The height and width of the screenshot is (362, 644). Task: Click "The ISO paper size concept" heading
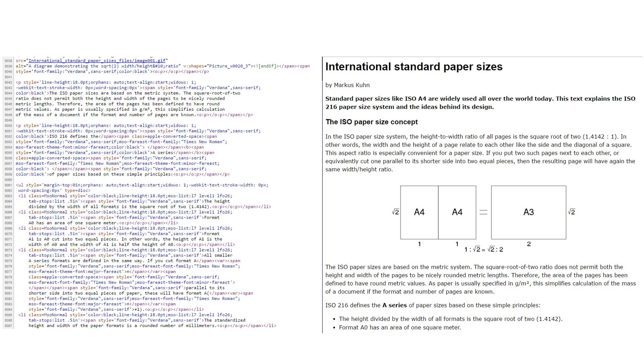click(x=371, y=122)
